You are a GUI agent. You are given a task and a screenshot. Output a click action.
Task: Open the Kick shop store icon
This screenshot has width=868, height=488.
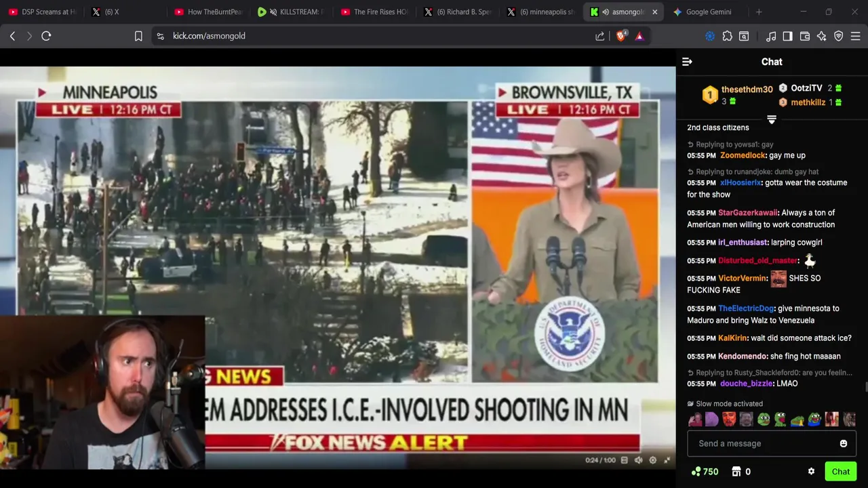[x=736, y=472]
